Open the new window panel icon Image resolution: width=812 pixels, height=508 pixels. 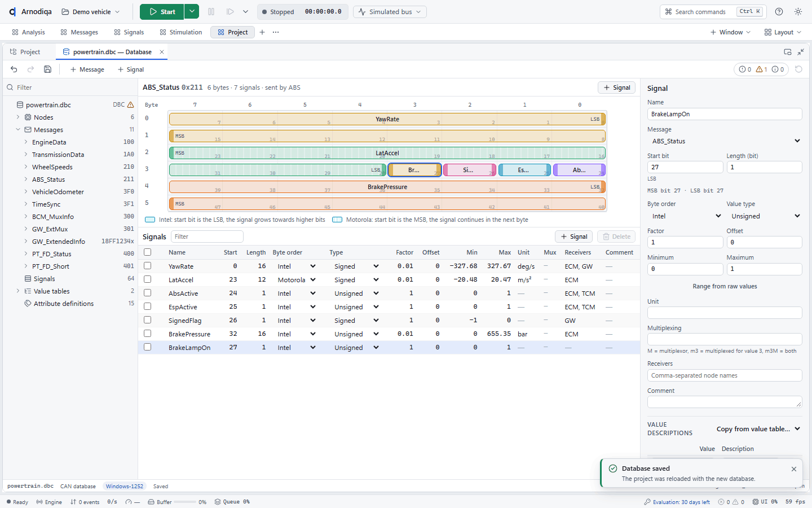[788, 52]
